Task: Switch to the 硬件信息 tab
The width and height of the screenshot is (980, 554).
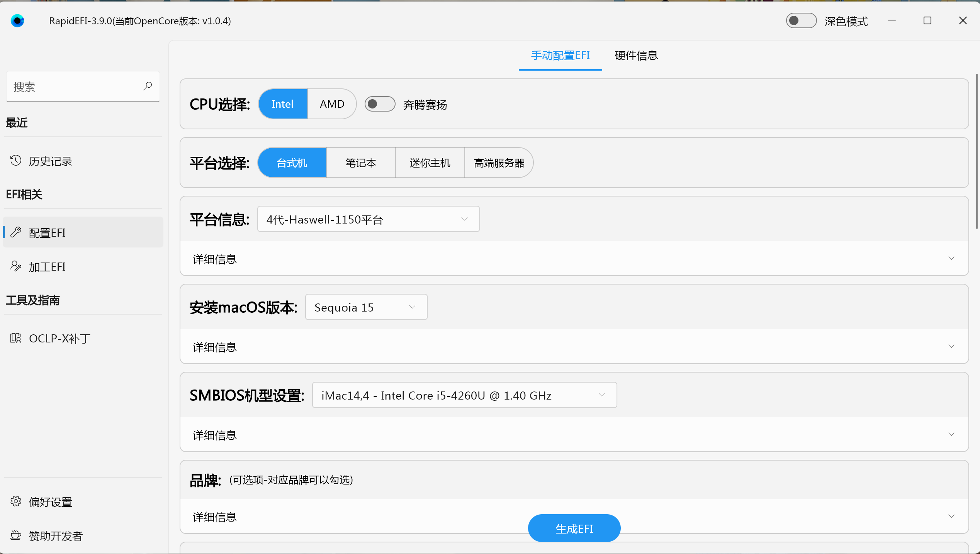Action: (x=635, y=56)
